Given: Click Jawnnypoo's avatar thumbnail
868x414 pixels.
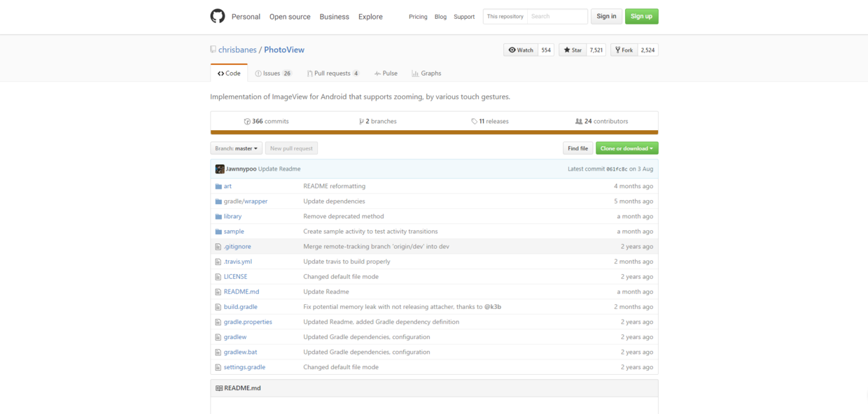Looking at the screenshot, I should pyautogui.click(x=220, y=169).
